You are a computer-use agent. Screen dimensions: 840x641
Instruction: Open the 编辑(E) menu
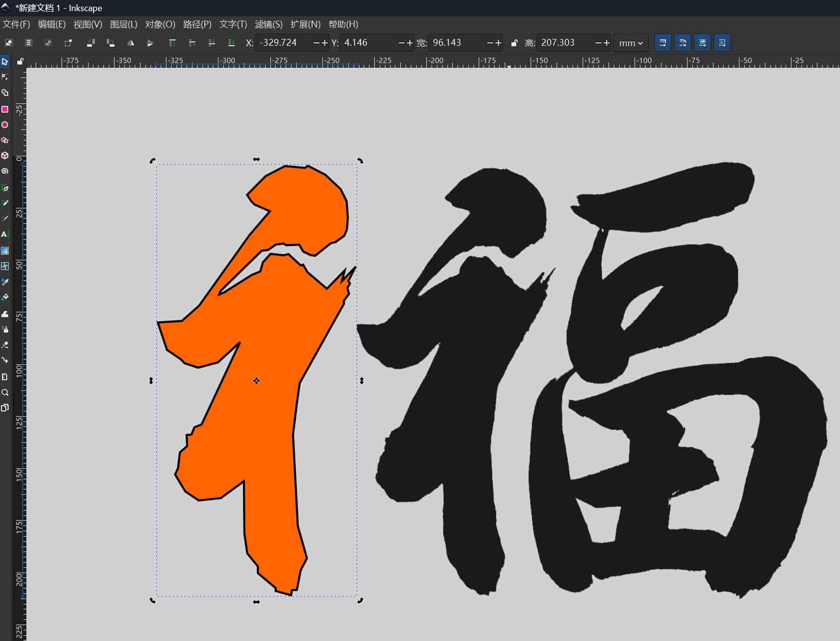point(51,24)
